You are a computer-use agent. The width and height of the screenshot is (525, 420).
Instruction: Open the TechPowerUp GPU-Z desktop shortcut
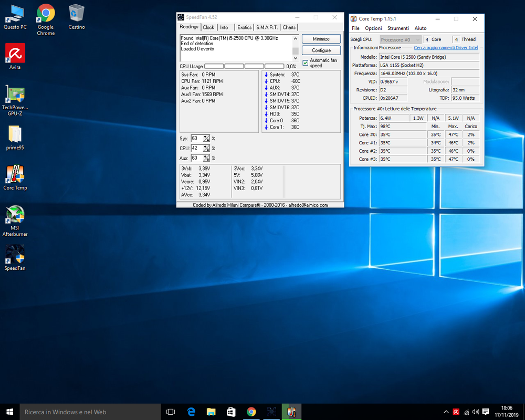point(15,100)
